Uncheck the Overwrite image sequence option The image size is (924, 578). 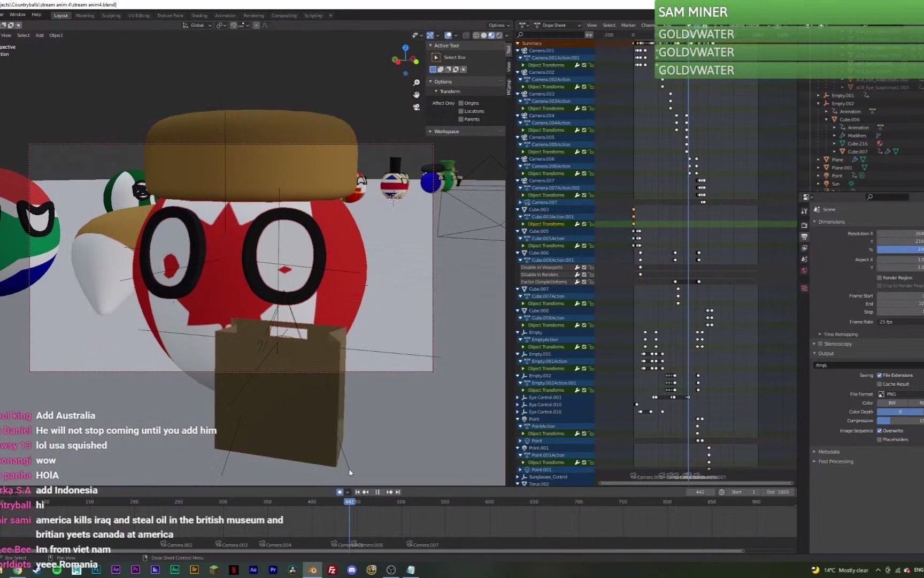[879, 431]
